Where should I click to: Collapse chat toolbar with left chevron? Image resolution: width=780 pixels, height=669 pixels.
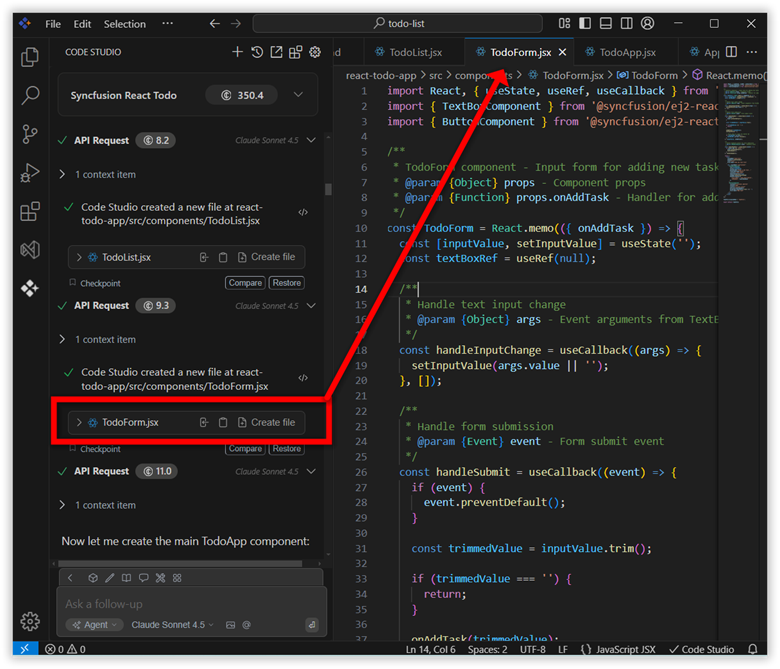tap(70, 578)
